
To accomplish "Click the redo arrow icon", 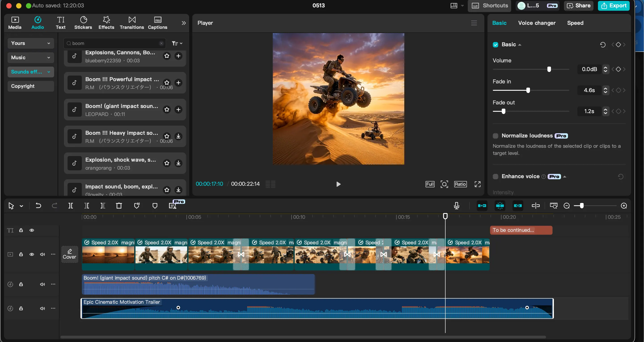I will click(x=54, y=206).
